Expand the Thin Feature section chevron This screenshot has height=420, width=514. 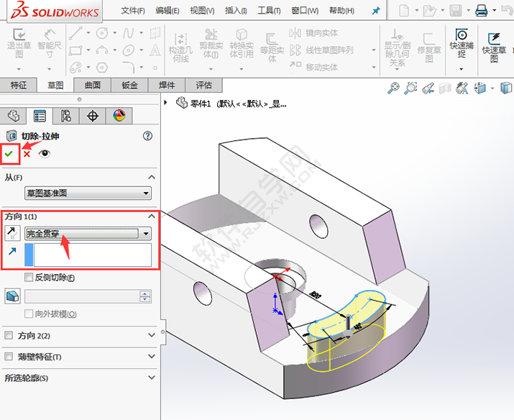[x=152, y=356]
